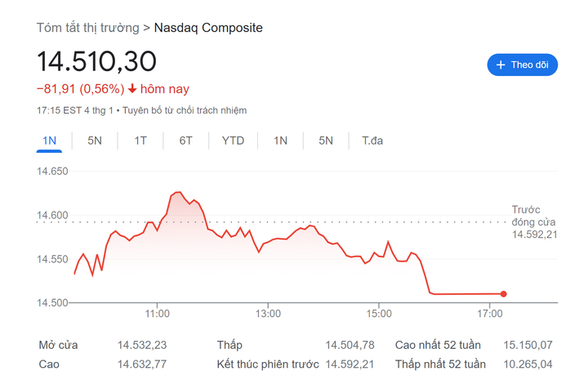Screen dimensions: 588x380
Task: Show the YTD chart range
Action: [233, 141]
